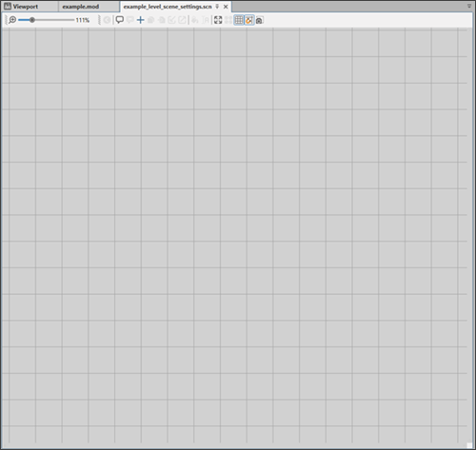
Task: Pin the scene settings tab
Action: 217,7
